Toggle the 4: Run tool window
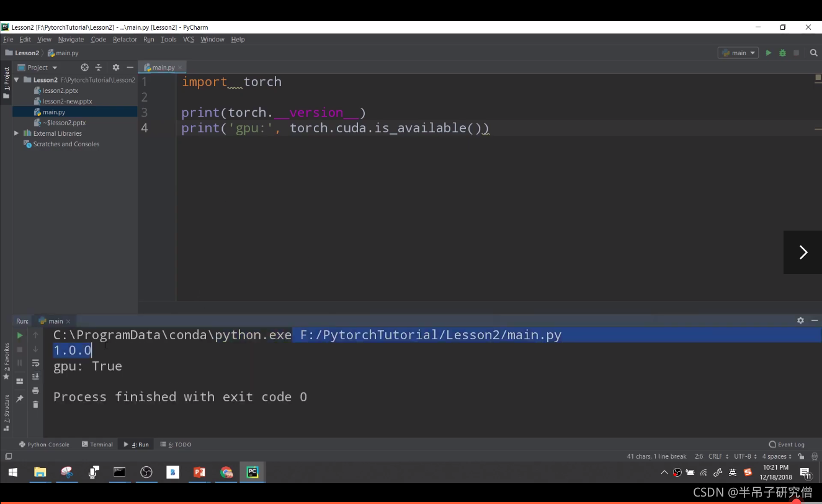 click(136, 444)
